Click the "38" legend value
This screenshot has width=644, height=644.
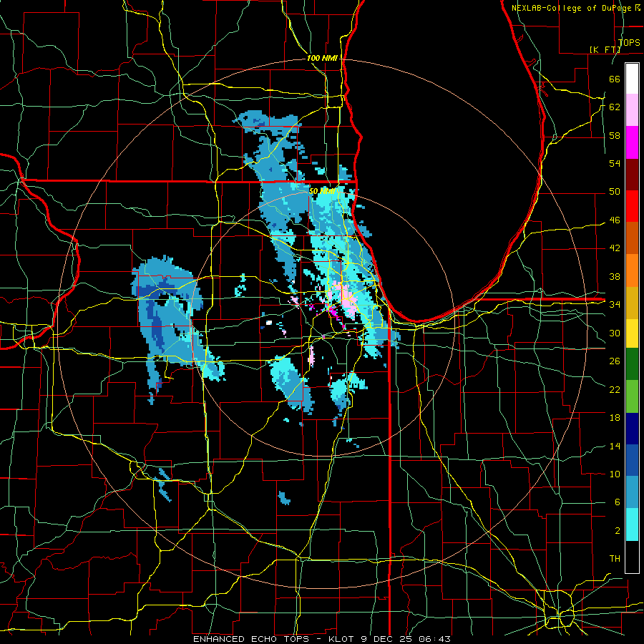pos(615,276)
